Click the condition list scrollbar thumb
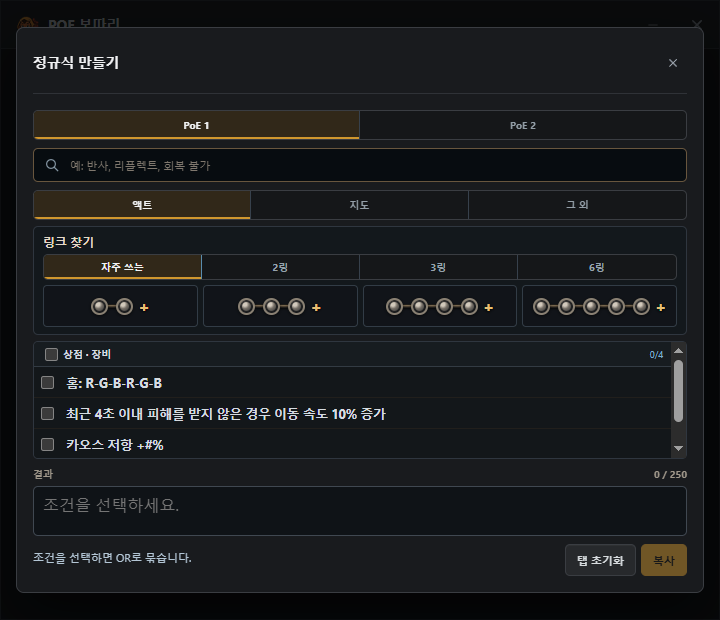720x620 pixels. click(x=678, y=390)
